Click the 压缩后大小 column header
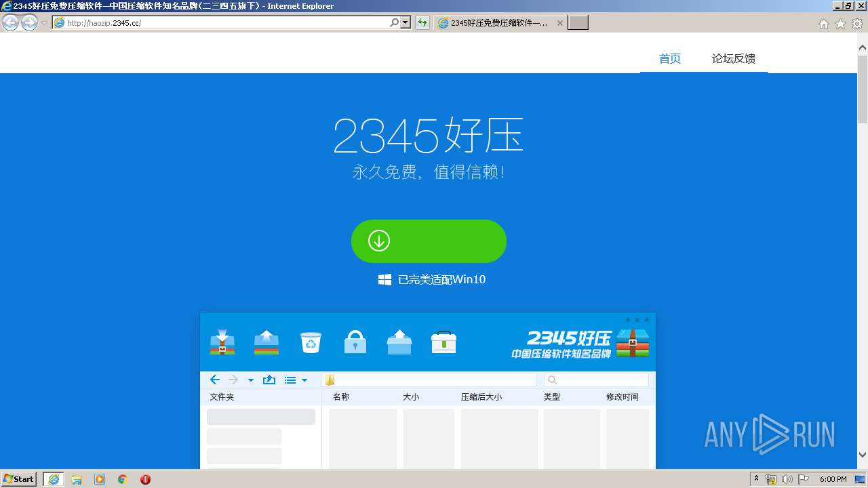 [x=481, y=396]
